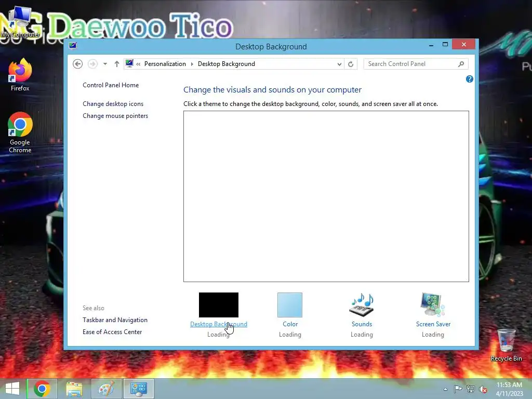532x399 pixels.
Task: Open Change desktop icons link
Action: [x=113, y=104]
